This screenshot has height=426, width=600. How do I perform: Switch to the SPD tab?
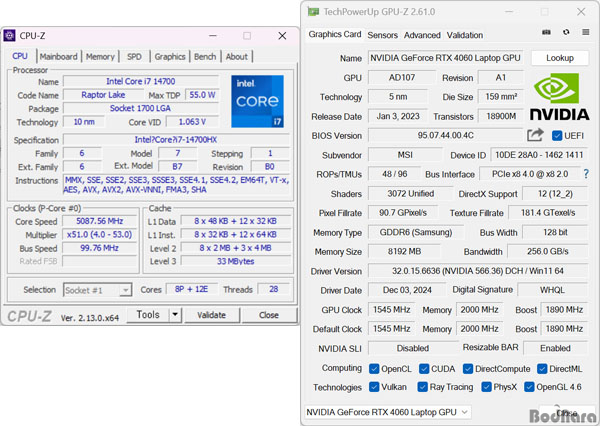tap(134, 57)
